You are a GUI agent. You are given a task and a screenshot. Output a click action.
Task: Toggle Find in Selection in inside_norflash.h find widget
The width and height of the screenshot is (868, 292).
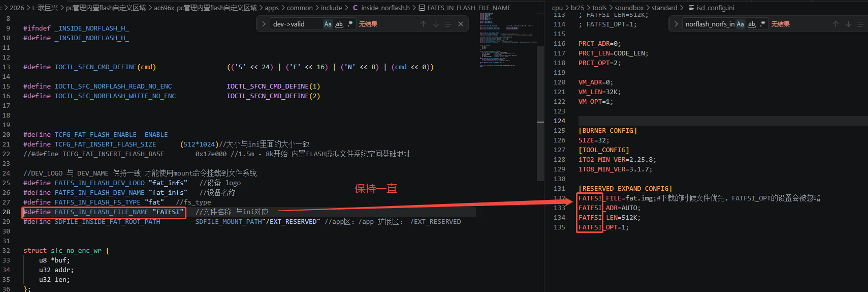448,24
